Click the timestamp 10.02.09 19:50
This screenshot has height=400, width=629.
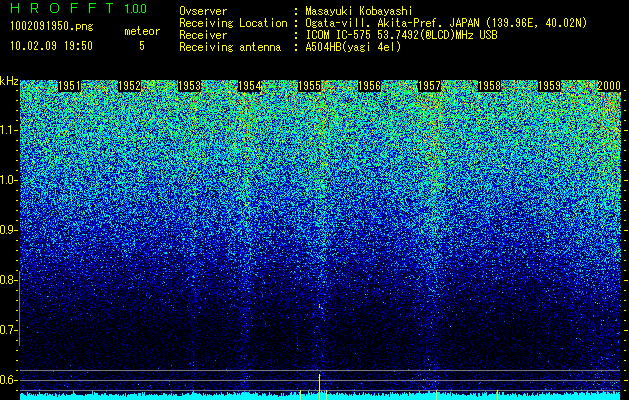point(51,46)
